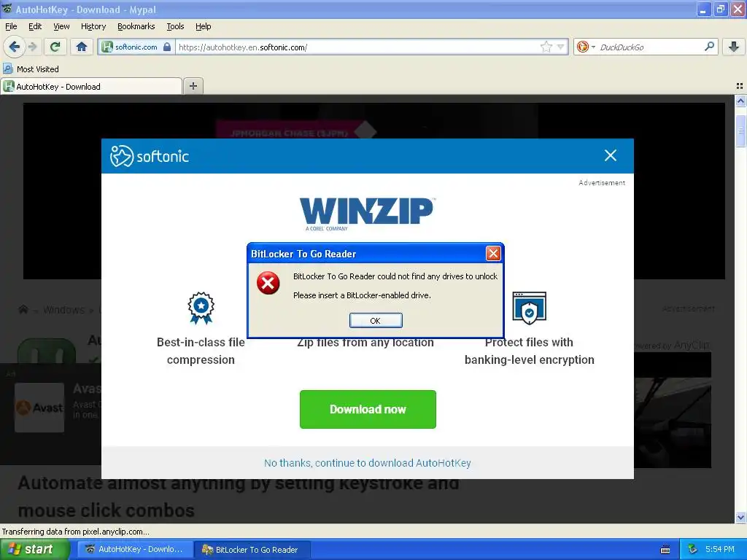The image size is (747, 560).
Task: Click the taskbar clock 5:54 PM
Action: 720,549
